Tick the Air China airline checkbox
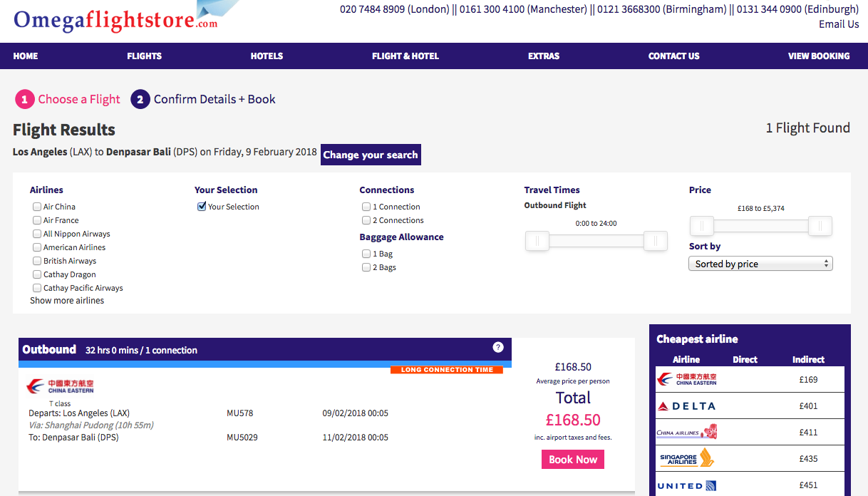The image size is (868, 496). tap(37, 207)
